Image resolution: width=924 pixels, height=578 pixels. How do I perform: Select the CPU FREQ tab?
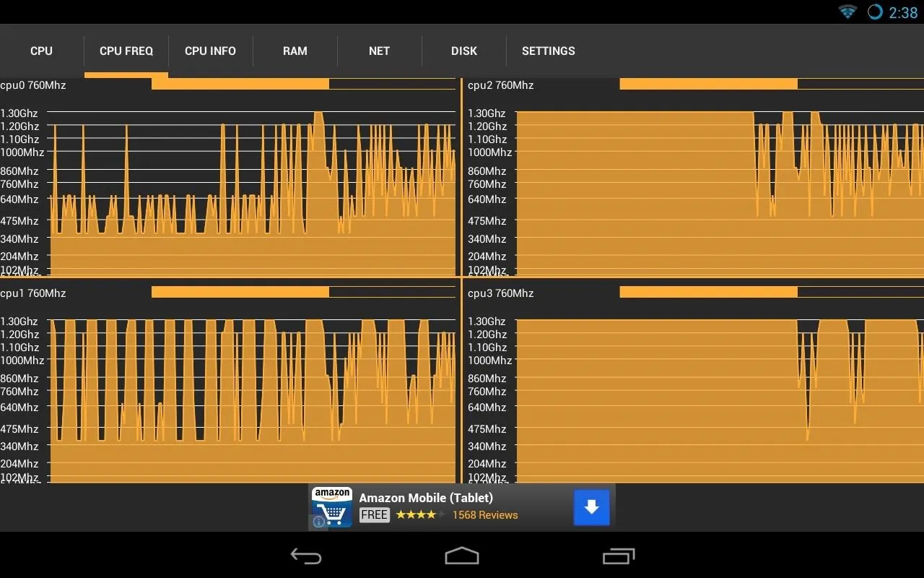tap(126, 51)
